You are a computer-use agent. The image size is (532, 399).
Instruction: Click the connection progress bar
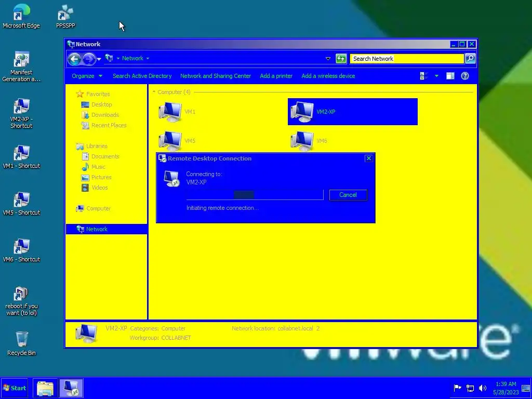coord(255,195)
